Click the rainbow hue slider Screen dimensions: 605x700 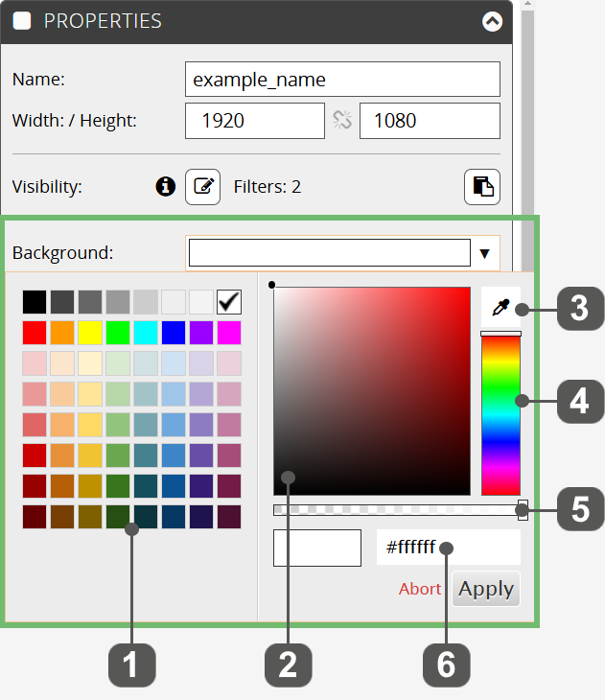pyautogui.click(x=500, y=415)
